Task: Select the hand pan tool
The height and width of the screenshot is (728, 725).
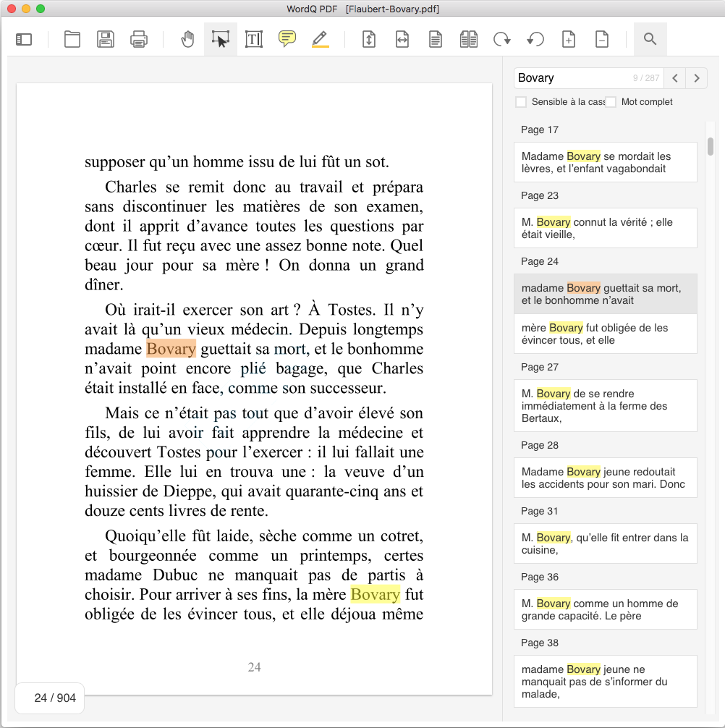Action: coord(187,40)
